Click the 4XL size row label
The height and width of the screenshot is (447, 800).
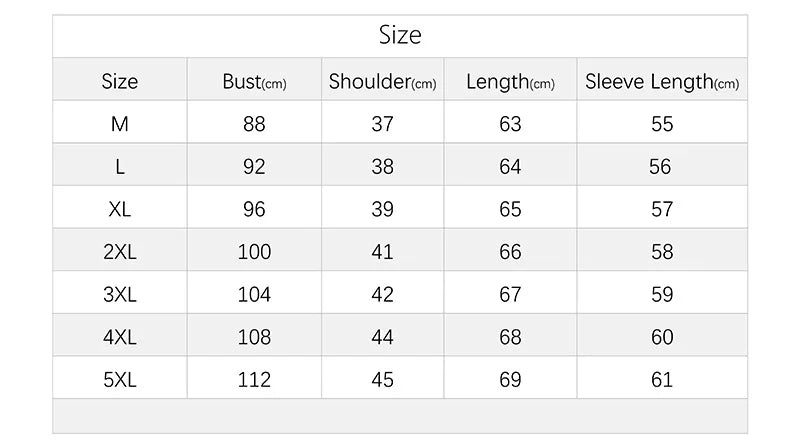point(120,337)
